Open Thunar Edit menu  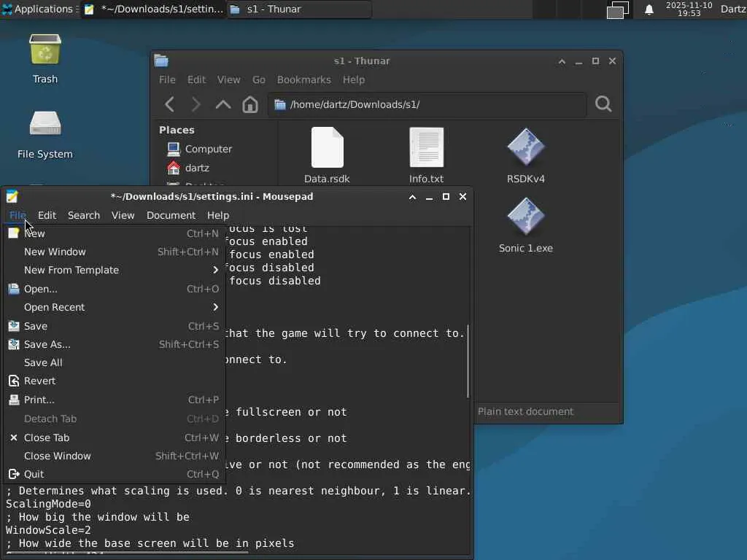[x=196, y=79]
